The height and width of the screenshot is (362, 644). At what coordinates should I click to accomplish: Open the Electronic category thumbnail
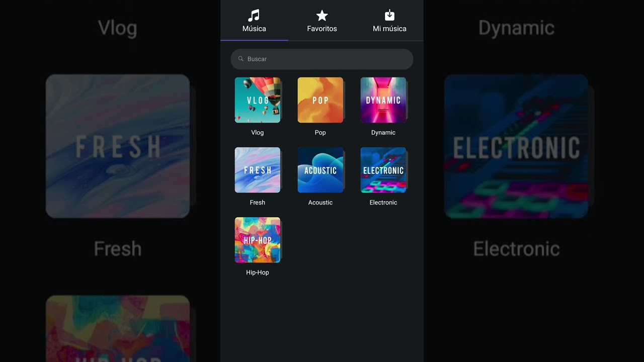pos(383,170)
